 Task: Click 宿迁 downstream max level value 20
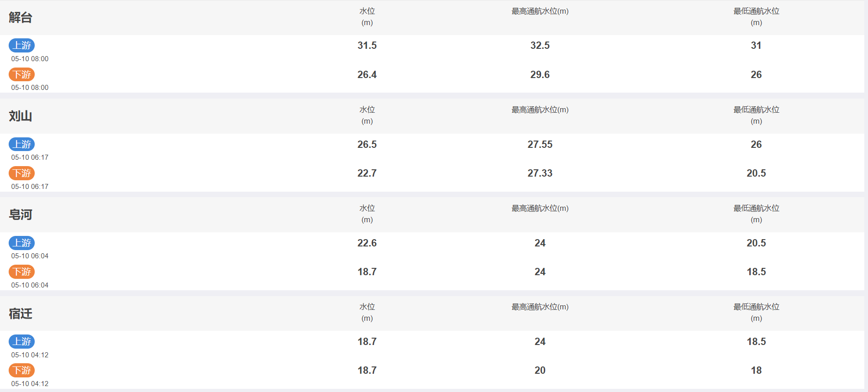tap(540, 370)
